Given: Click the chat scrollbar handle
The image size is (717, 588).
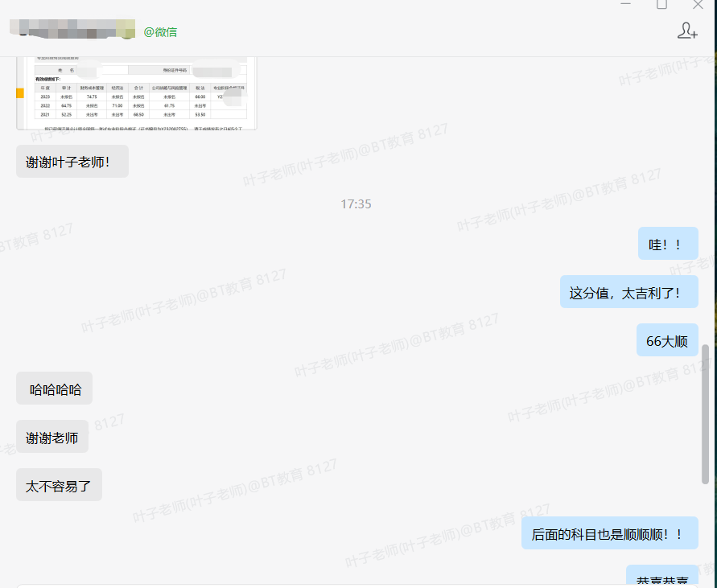Looking at the screenshot, I should (x=705, y=414).
